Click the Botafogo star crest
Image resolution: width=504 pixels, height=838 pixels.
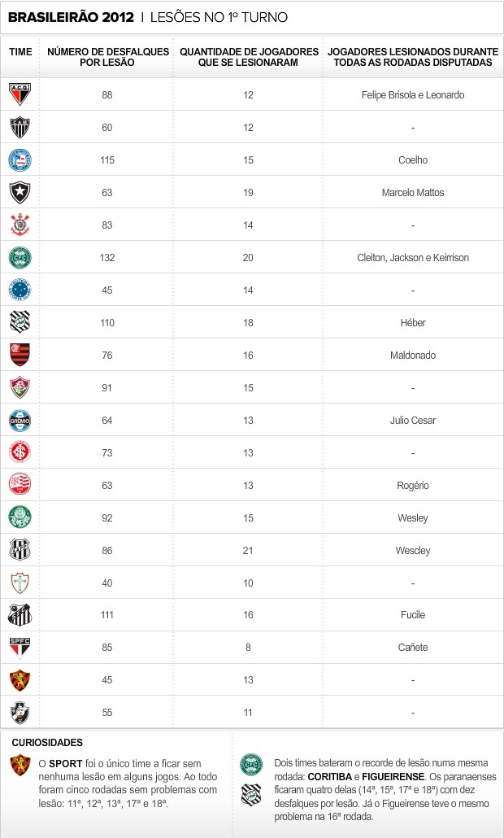pos(20,192)
